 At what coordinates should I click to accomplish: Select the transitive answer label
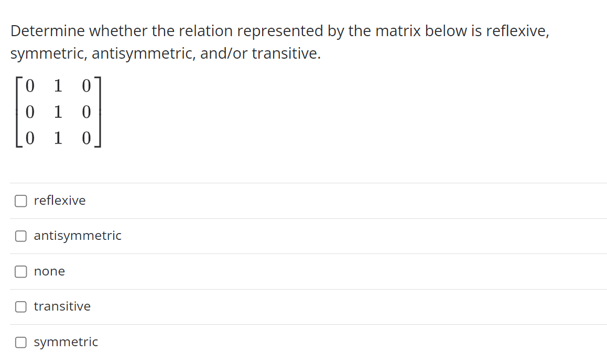(x=62, y=307)
